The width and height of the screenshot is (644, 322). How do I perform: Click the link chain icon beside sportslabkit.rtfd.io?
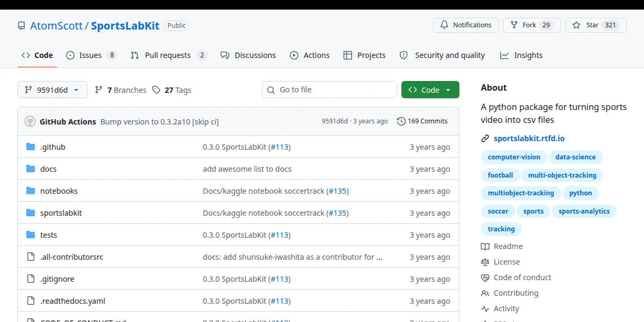pos(485,138)
